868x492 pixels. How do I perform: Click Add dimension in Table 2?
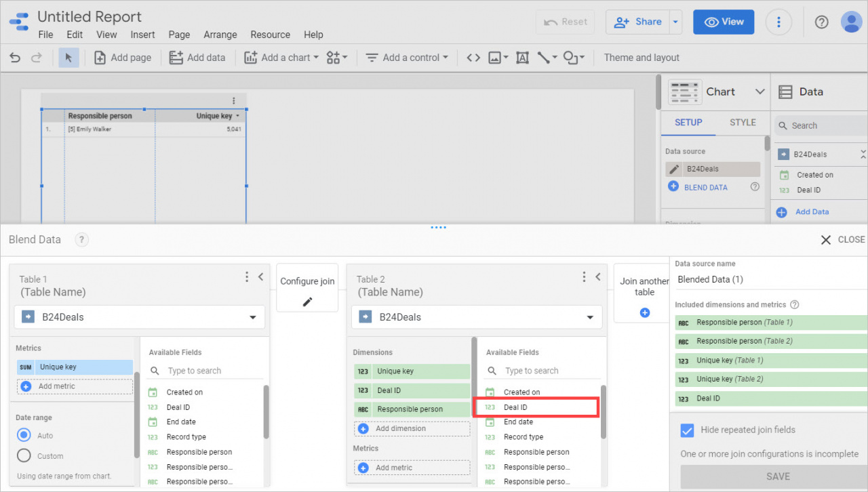pyautogui.click(x=412, y=428)
